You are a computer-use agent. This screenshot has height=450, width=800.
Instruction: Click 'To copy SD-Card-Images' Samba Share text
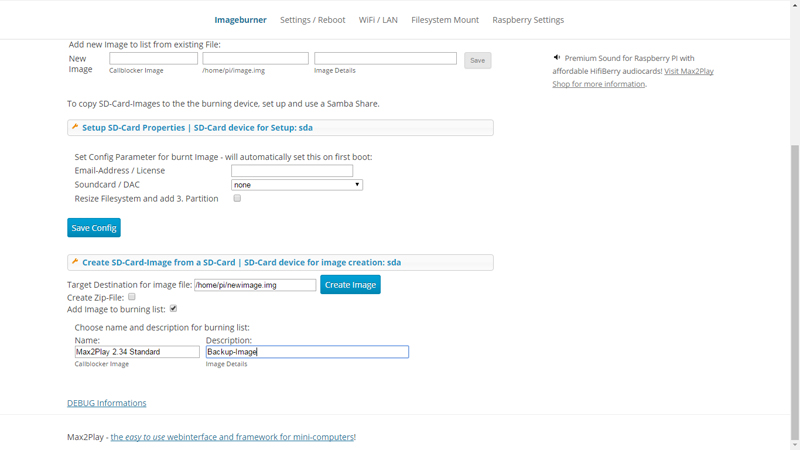pyautogui.click(x=223, y=104)
